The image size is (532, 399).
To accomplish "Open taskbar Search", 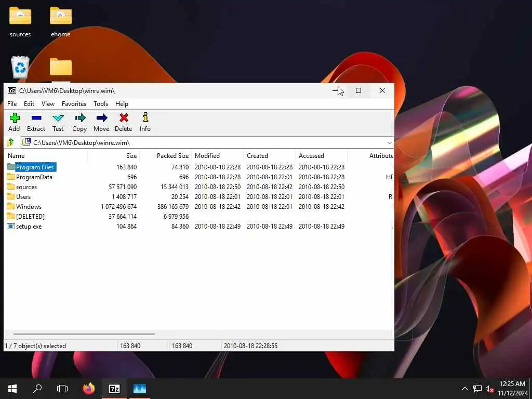I will [x=37, y=389].
